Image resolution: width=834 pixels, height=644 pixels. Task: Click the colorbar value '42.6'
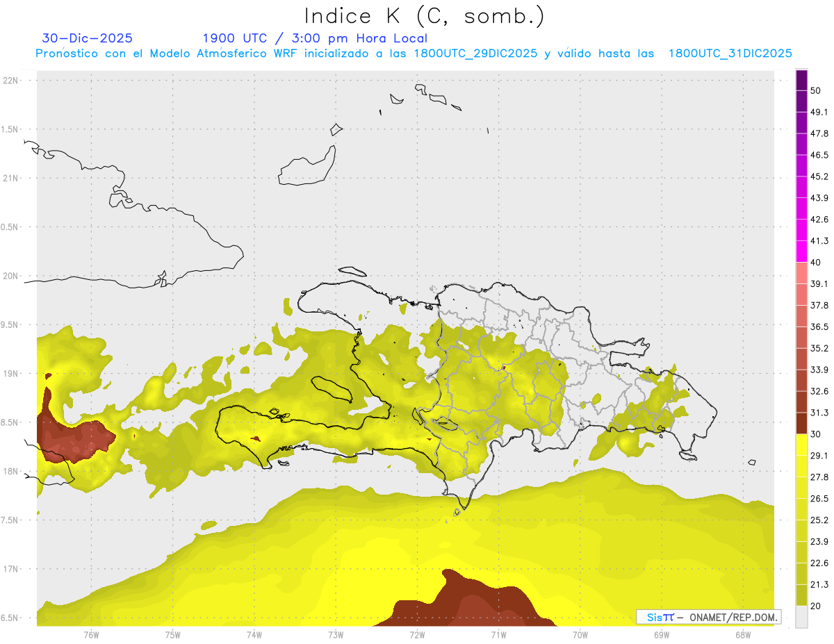coord(819,220)
